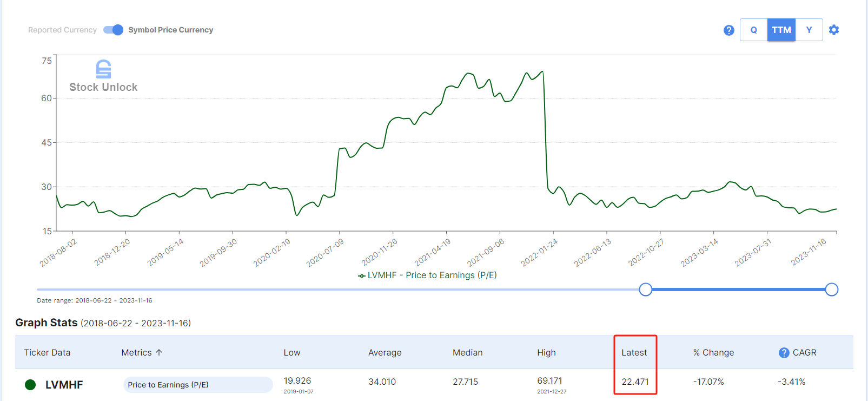868x401 pixels.
Task: Click the green LVMHF ticker color dot
Action: pyautogui.click(x=30, y=385)
